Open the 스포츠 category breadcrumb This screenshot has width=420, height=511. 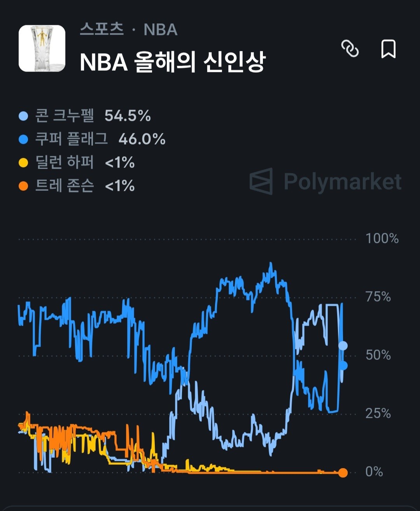pyautogui.click(x=101, y=30)
